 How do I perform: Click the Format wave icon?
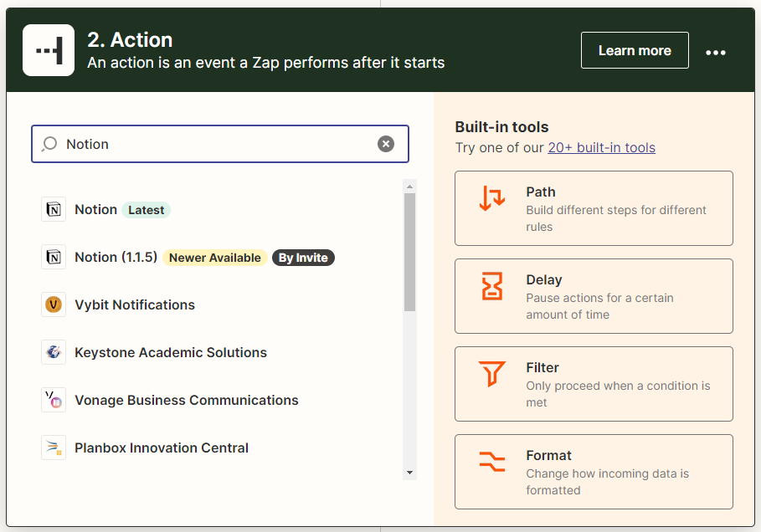tap(492, 462)
